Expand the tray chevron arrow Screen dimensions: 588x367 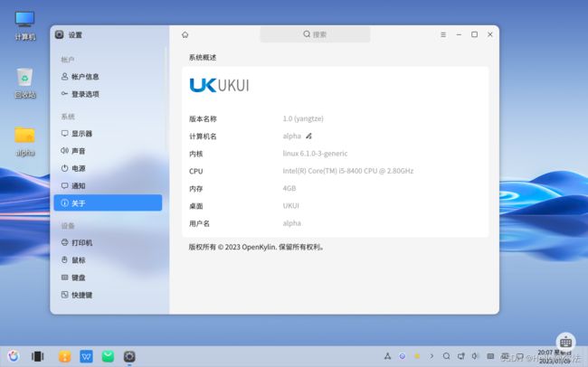432,356
